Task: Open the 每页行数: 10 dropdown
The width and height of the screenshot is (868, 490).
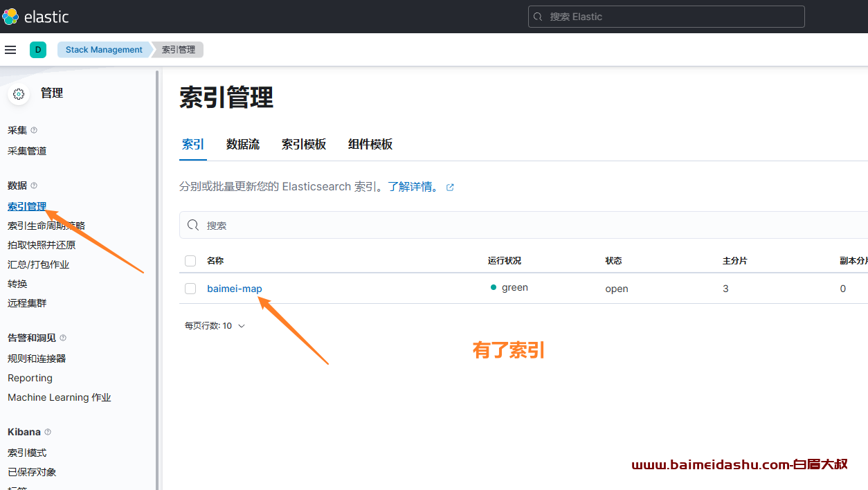Action: click(x=215, y=325)
